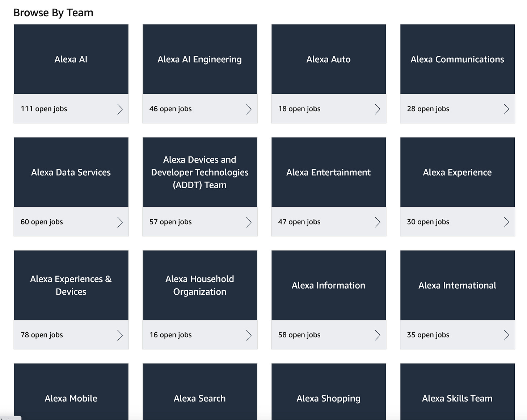Viewport: 527px width, 420px height.
Task: Select the Alexa Data Services card
Action: (x=71, y=187)
